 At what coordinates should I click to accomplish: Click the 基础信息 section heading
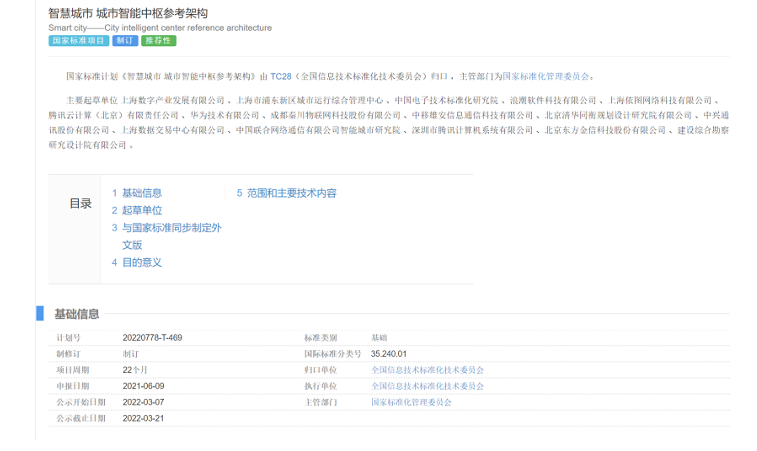[x=77, y=314]
